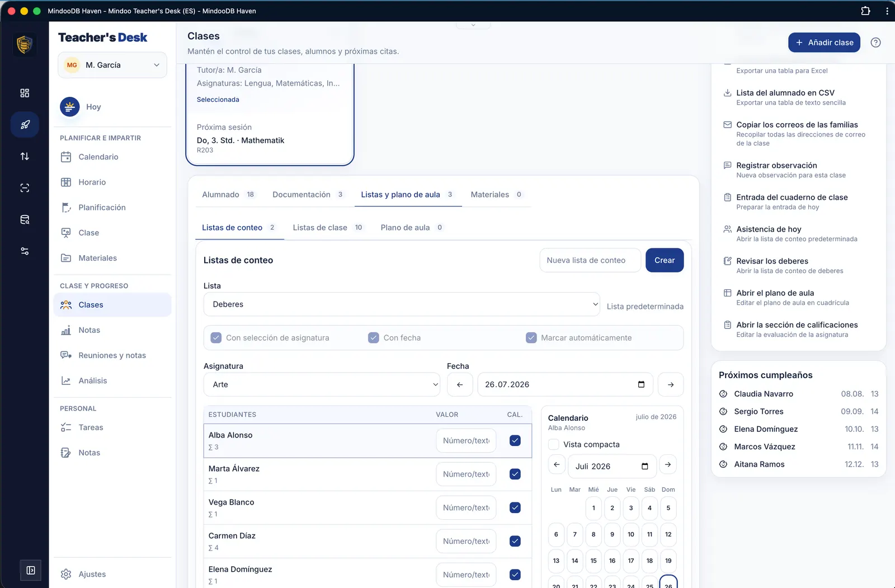Toggle the sidebar panel icon at bottom left
895x588 pixels.
(31, 570)
